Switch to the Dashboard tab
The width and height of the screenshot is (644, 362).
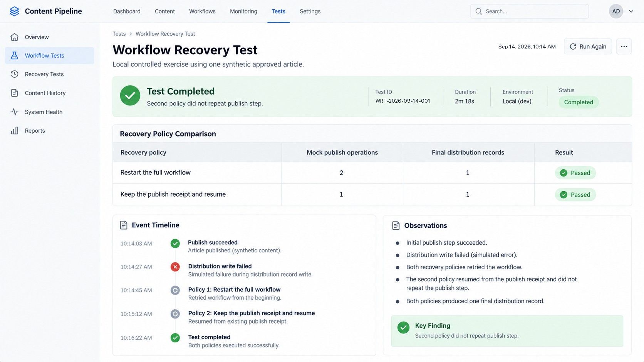pyautogui.click(x=127, y=11)
